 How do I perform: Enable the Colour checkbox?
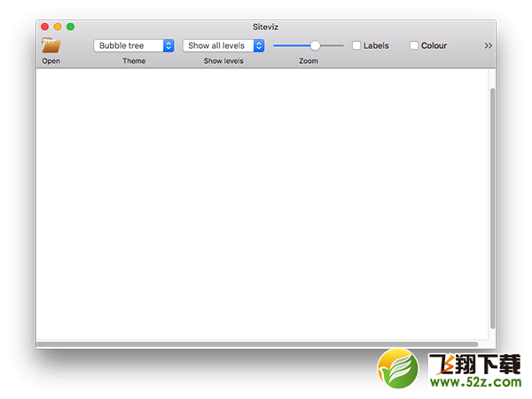[x=414, y=45]
